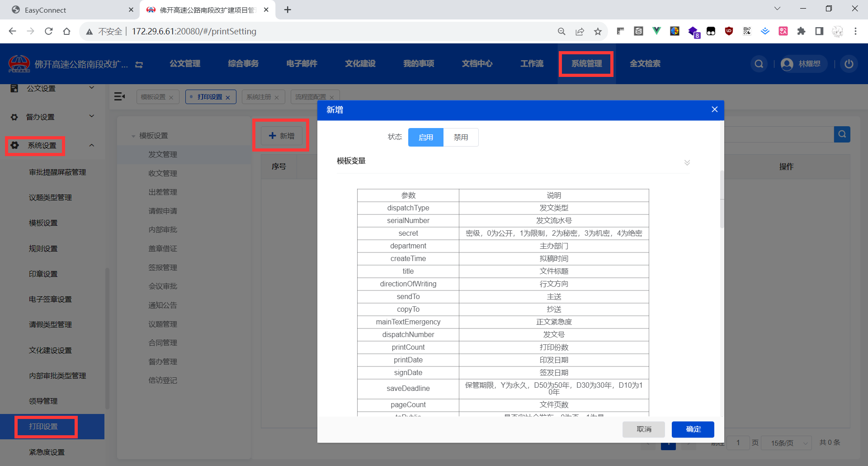Open 规则设置 in the sidebar

pyautogui.click(x=43, y=248)
